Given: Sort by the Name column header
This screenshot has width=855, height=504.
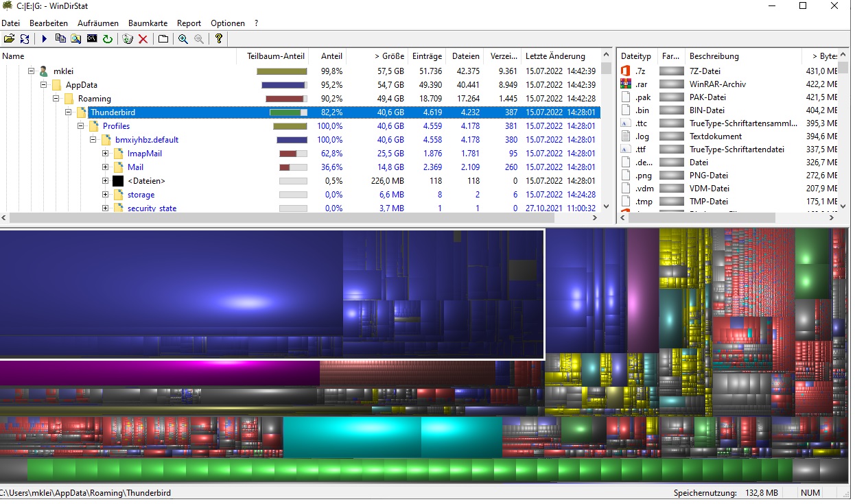Looking at the screenshot, I should 119,56.
